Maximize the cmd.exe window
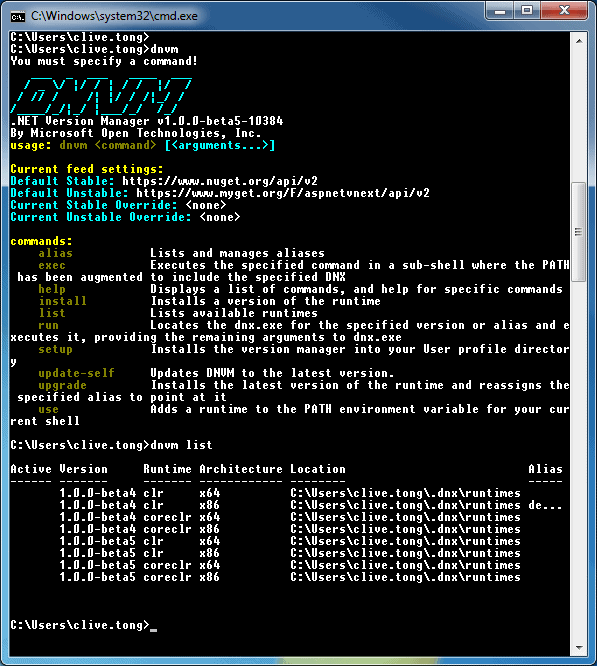This screenshot has height=666, width=597. point(527,11)
